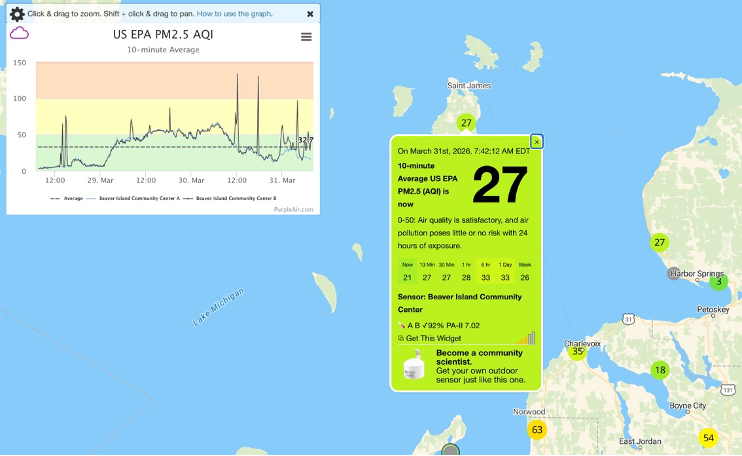Click the signal strength bars icon
This screenshot has height=456, width=742.
pos(526,338)
